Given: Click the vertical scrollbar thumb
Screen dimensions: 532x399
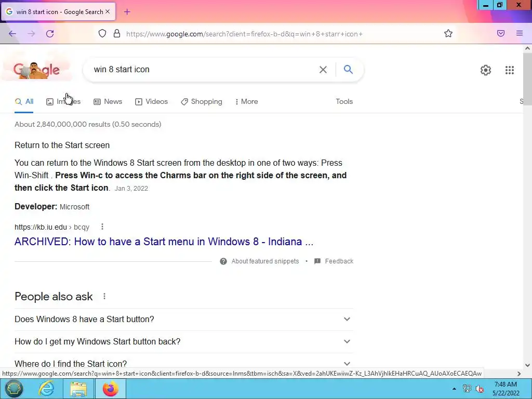Looking at the screenshot, I should 527,79.
